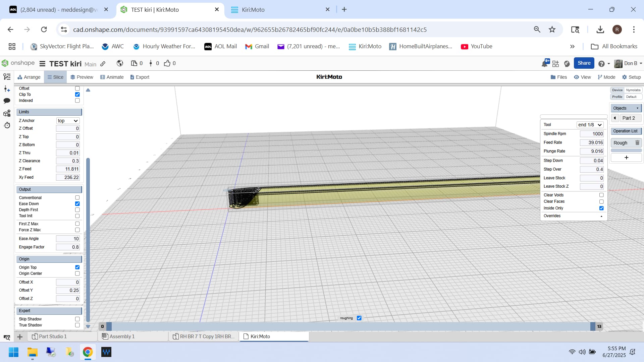Enable the Conventional milling checkbox

coord(77,198)
